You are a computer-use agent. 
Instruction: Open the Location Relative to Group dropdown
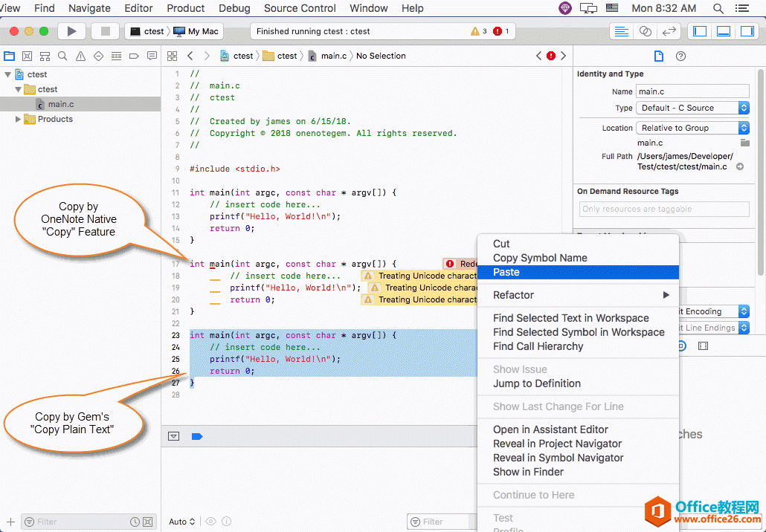(x=692, y=128)
